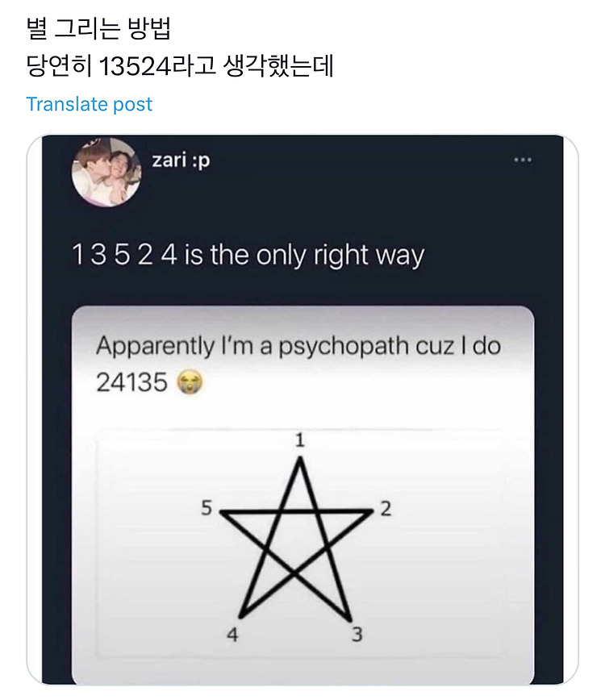This screenshot has height=700, width=605.
Task: Click the Translate post link
Action: pyautogui.click(x=90, y=104)
